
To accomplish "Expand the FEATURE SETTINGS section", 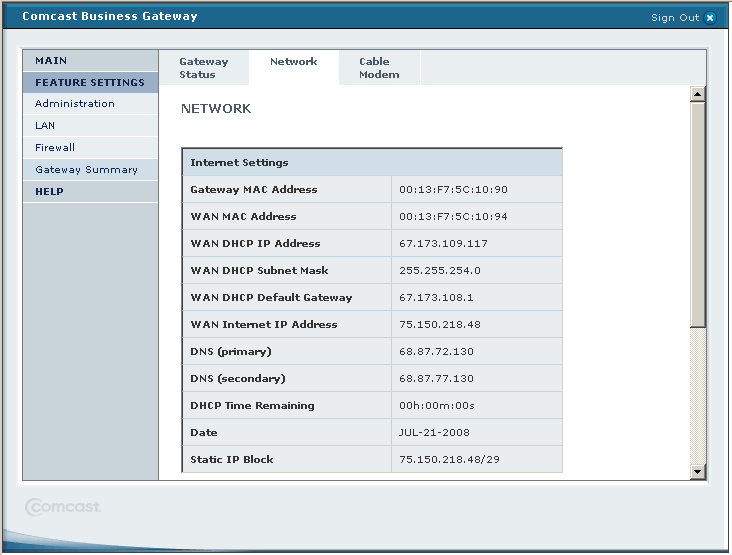I will point(90,83).
